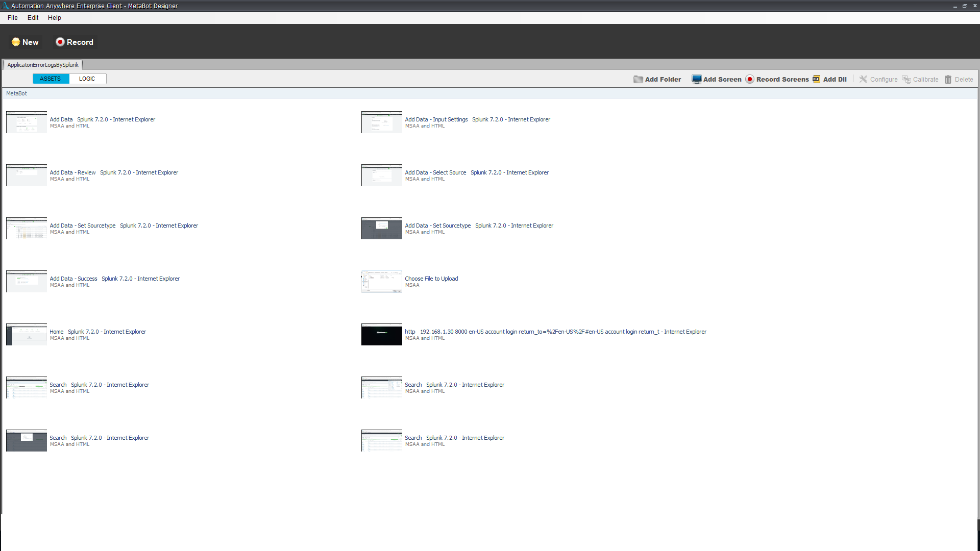This screenshot has height=551, width=980.
Task: Click the Add Dll icon
Action: (x=816, y=79)
